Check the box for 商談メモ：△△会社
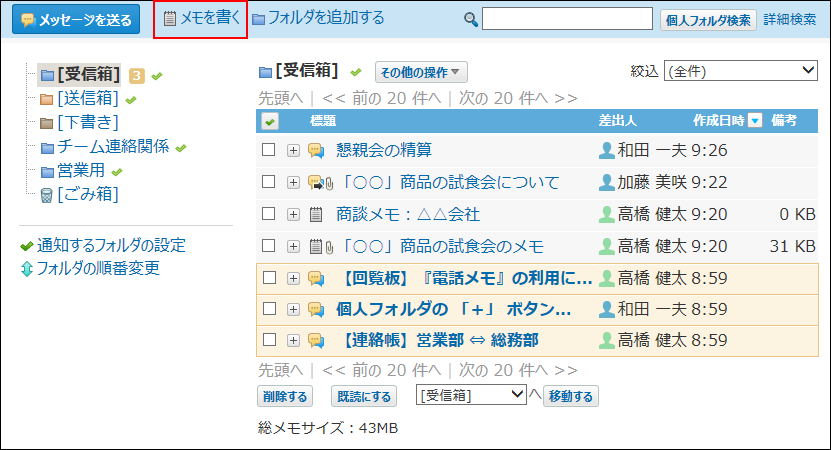This screenshot has height=450, width=831. click(x=269, y=214)
